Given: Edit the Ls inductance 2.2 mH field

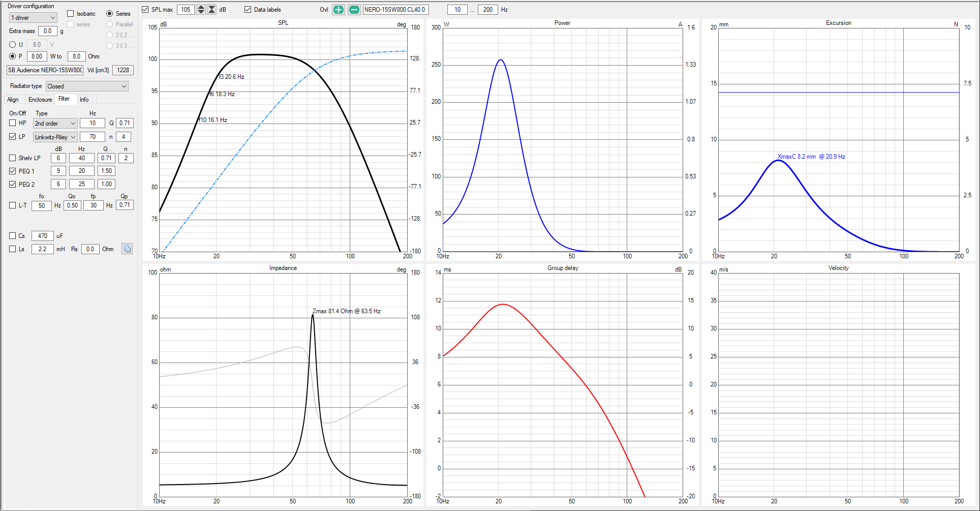Looking at the screenshot, I should click(x=43, y=249).
